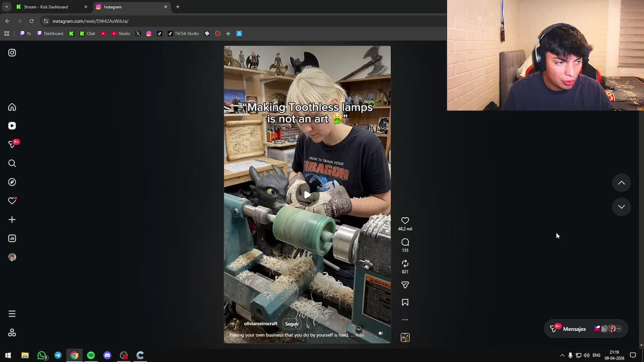Open oliviaresinscraft profile link

261,324
